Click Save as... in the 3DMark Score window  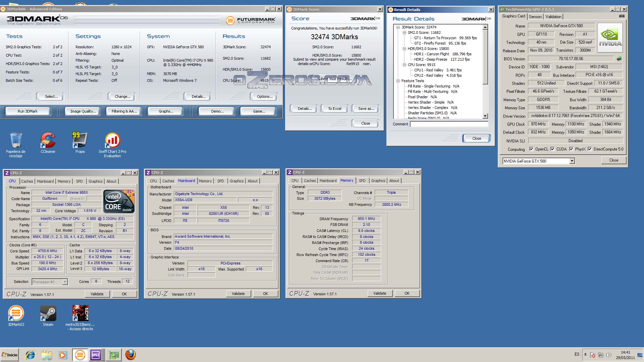tap(366, 109)
